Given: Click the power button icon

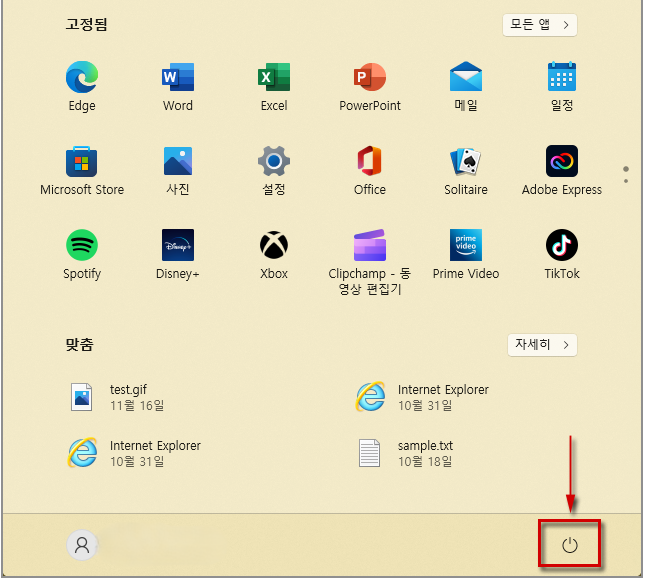Looking at the screenshot, I should click(x=570, y=546).
